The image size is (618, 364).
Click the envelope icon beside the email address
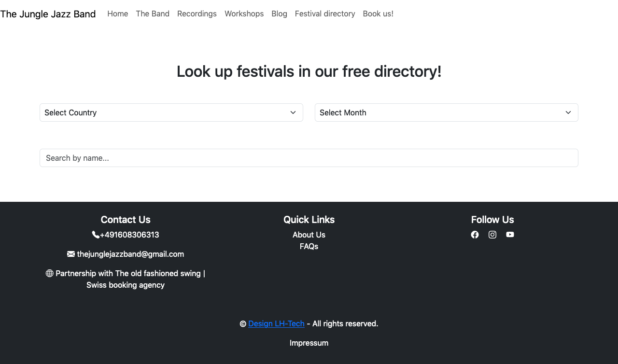[x=71, y=254]
